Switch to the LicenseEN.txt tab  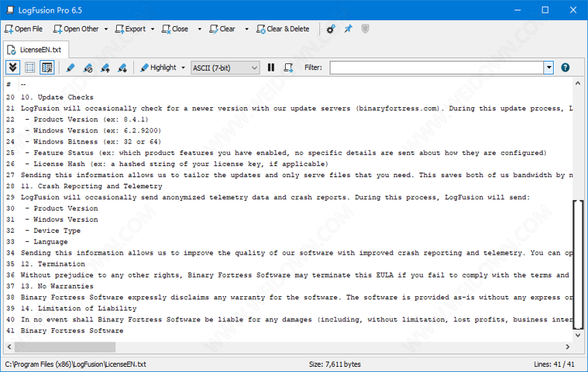[x=36, y=50]
